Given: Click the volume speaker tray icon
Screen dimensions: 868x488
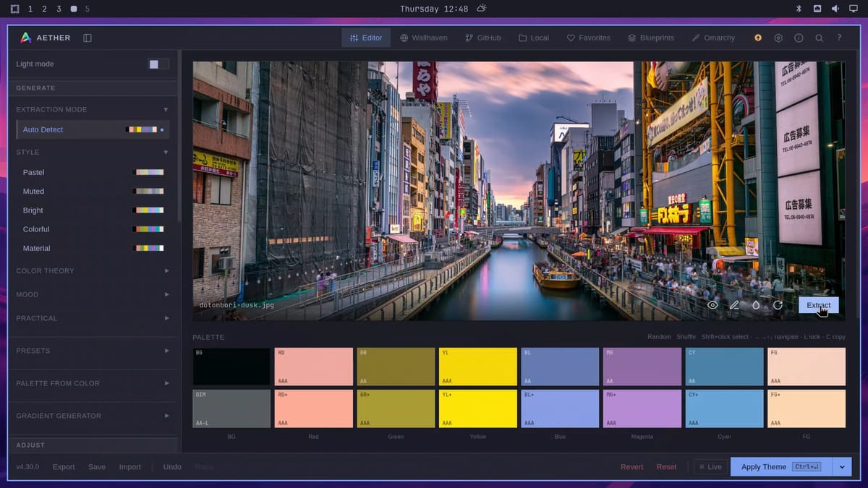Looking at the screenshot, I should (835, 9).
